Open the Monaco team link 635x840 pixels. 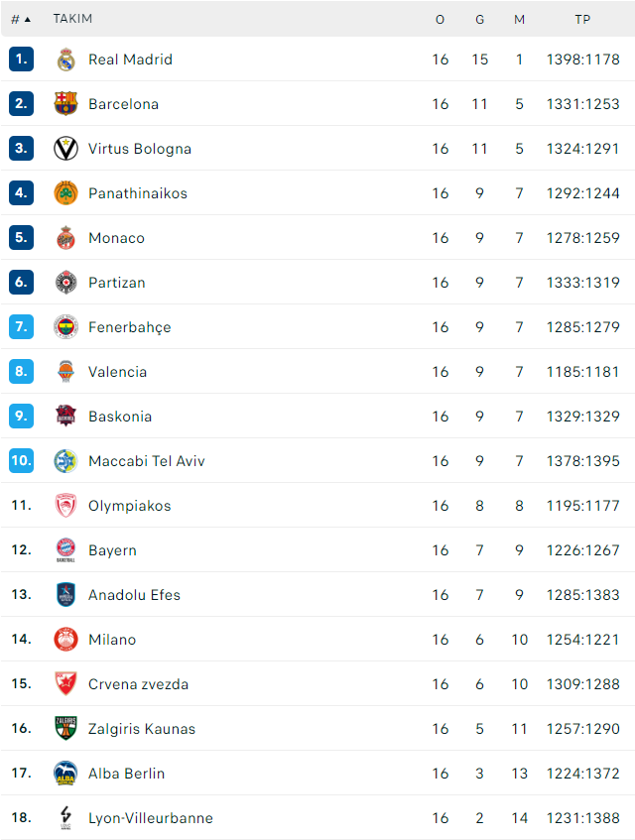[117, 238]
